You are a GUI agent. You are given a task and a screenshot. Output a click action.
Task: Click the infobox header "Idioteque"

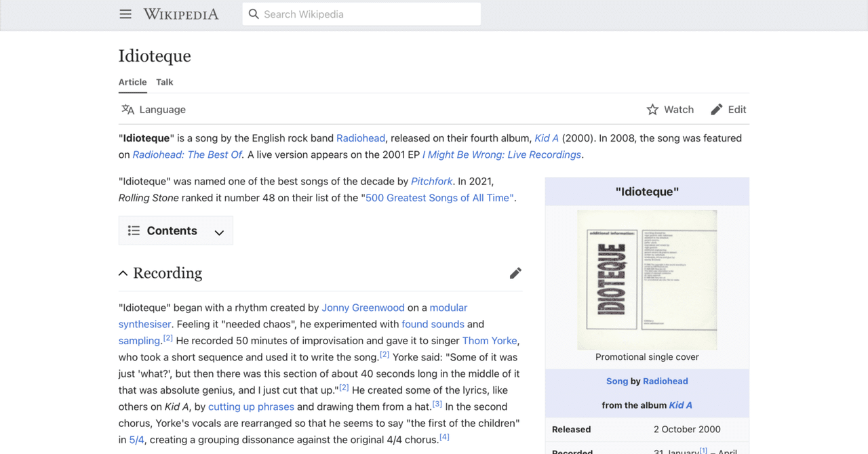[647, 192]
